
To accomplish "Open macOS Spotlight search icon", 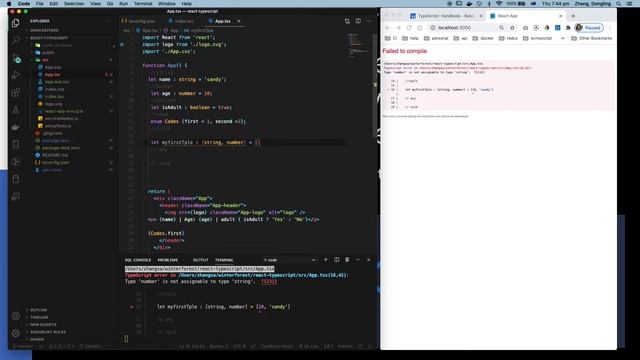I will [x=619, y=4].
